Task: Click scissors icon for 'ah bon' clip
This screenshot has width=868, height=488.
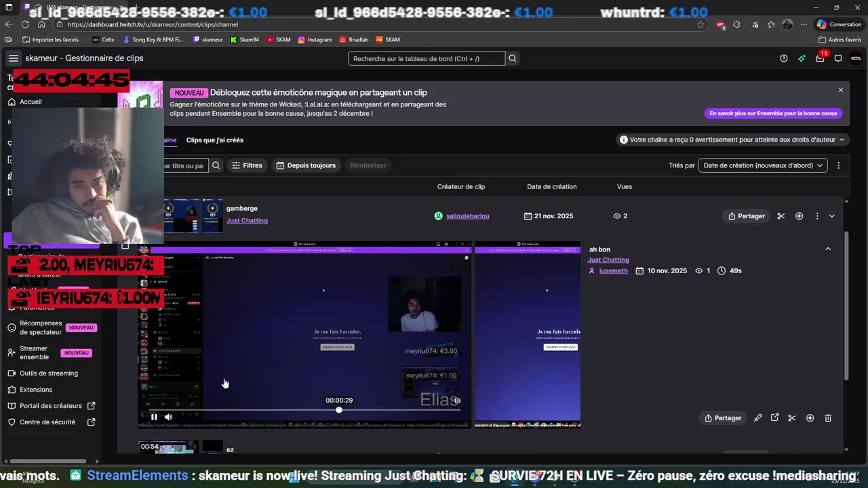Action: (791, 418)
